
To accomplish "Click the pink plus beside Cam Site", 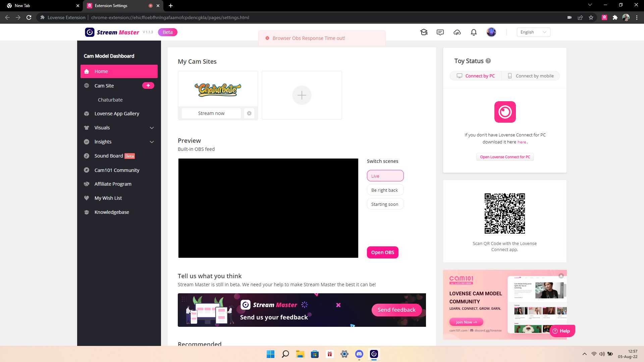I will point(148,85).
